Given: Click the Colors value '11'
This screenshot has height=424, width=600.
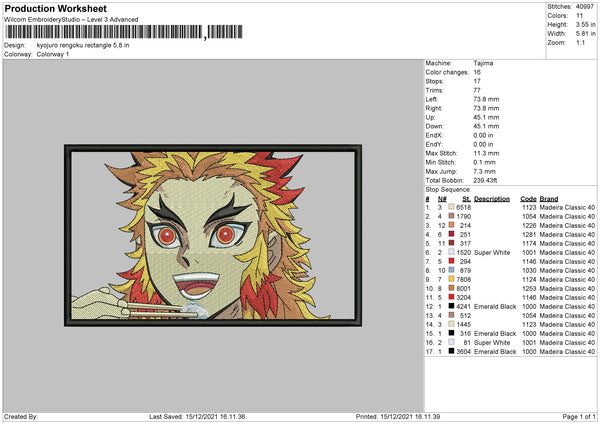Looking at the screenshot, I should coord(579,16).
